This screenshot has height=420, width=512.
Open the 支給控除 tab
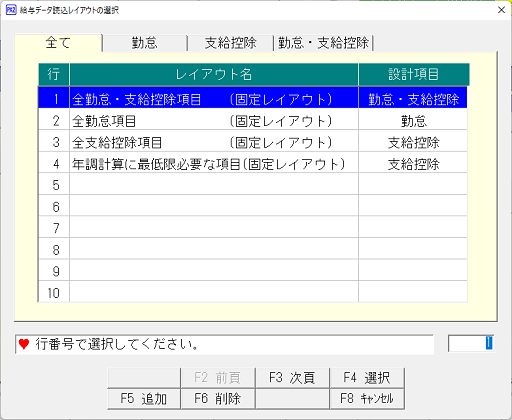(231, 43)
